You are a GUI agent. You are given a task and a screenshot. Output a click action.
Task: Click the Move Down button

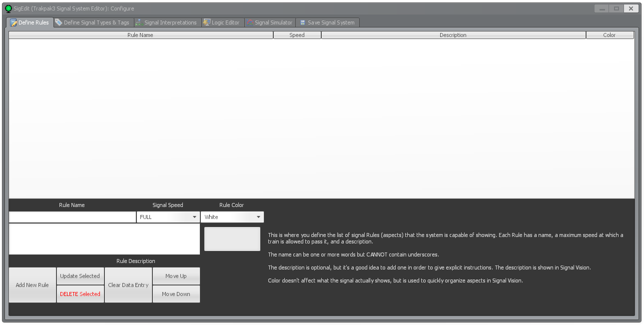[x=176, y=294]
